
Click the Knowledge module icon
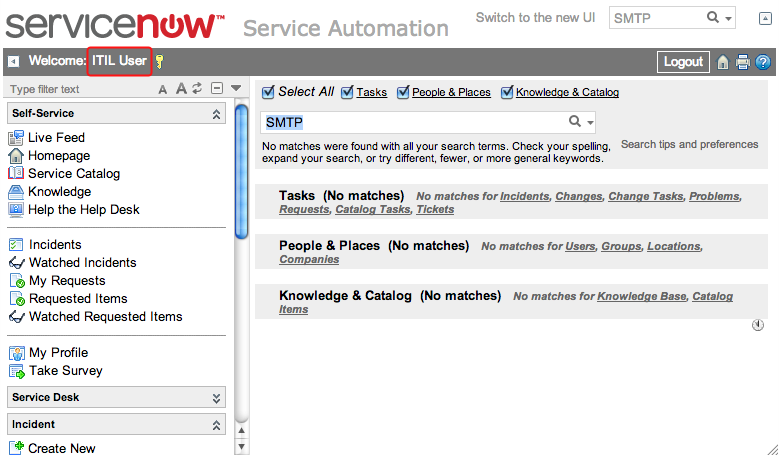(16, 192)
